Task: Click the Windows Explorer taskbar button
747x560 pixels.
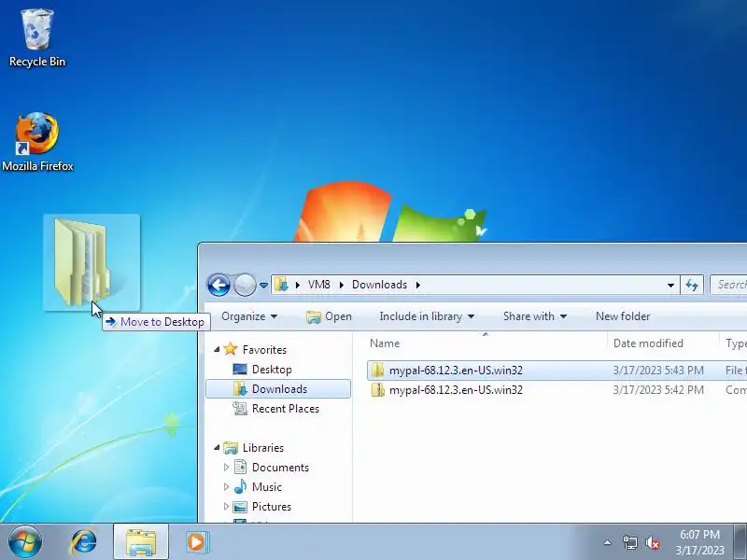Action: pyautogui.click(x=141, y=542)
